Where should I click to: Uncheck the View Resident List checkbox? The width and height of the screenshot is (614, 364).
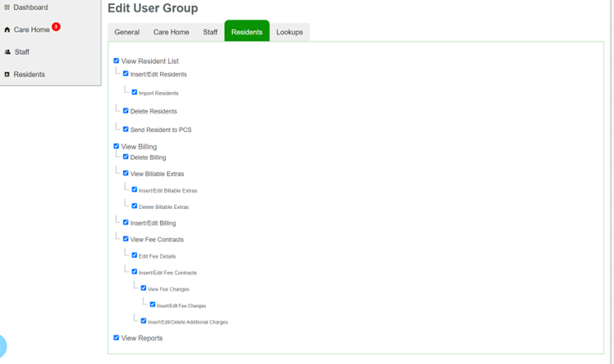(x=116, y=60)
